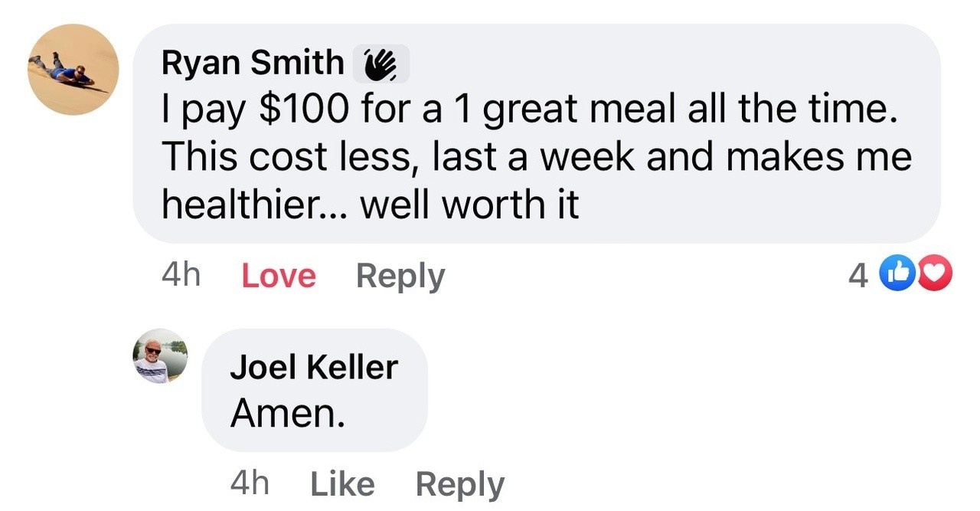The width and height of the screenshot is (980, 511).
Task: Click the Joel Keller name link
Action: (x=314, y=368)
